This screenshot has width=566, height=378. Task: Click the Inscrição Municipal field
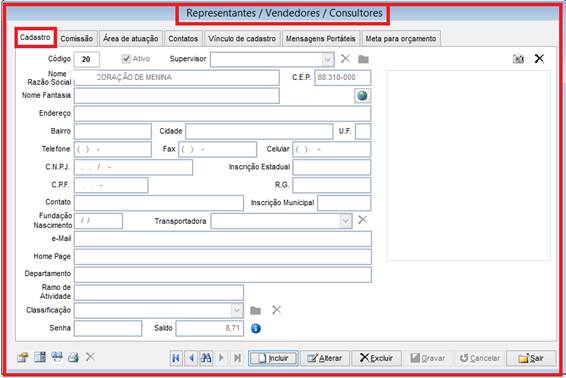pyautogui.click(x=344, y=203)
